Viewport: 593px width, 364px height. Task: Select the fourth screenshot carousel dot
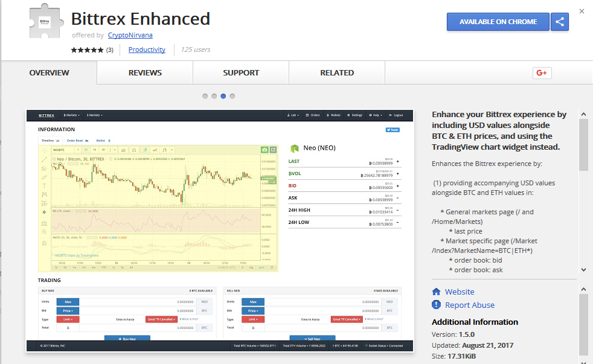coord(232,96)
